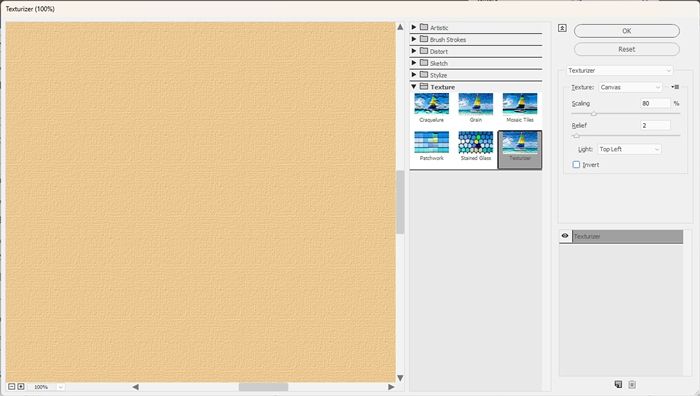Image resolution: width=700 pixels, height=396 pixels.
Task: Create a new effect layer
Action: pyautogui.click(x=618, y=384)
